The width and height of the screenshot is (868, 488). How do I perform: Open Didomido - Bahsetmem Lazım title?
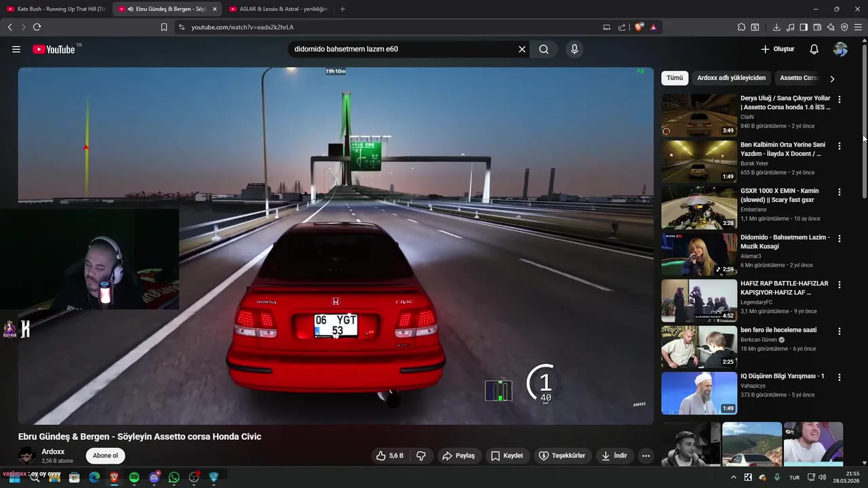pos(785,242)
